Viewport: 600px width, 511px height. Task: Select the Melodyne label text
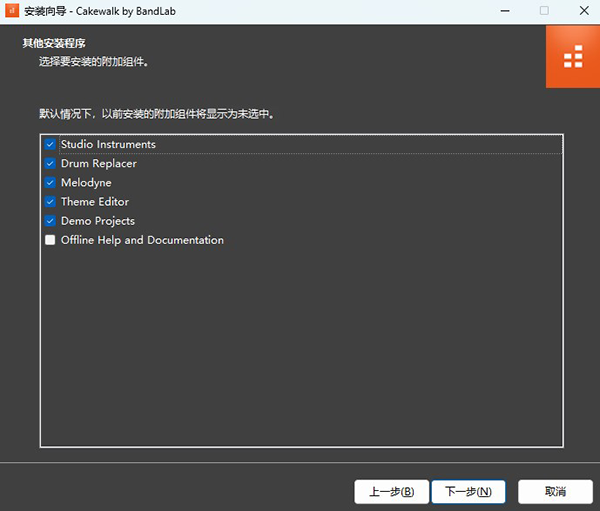[86, 183]
